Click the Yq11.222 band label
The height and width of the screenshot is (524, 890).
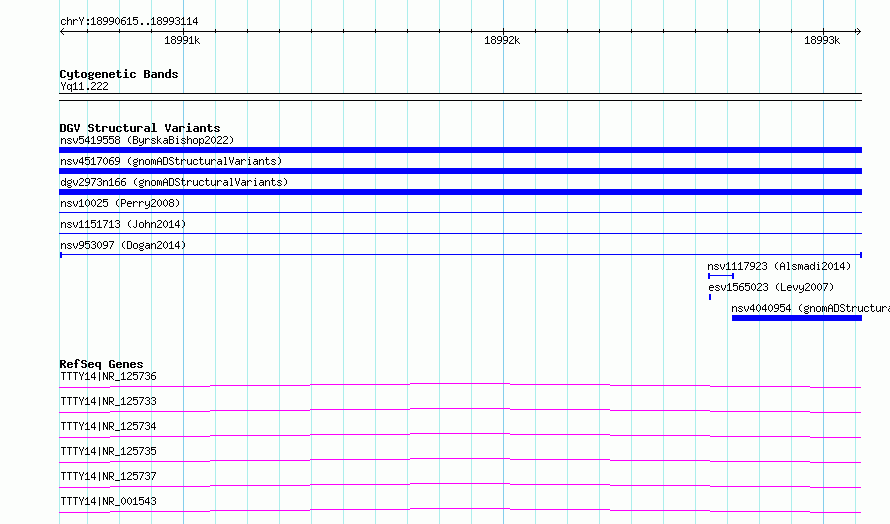[84, 86]
